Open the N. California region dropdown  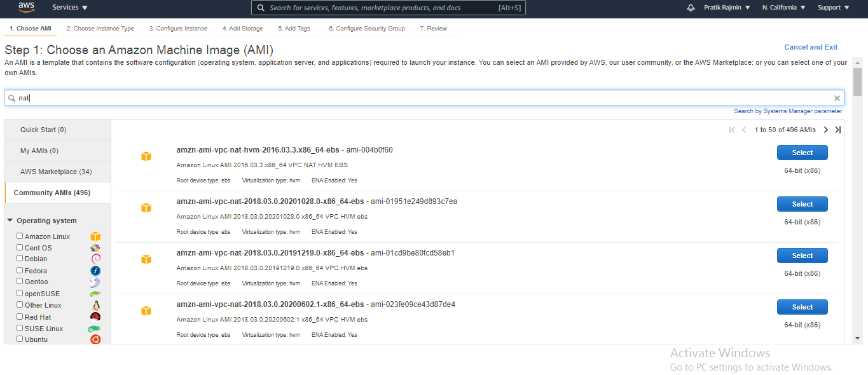tap(784, 8)
